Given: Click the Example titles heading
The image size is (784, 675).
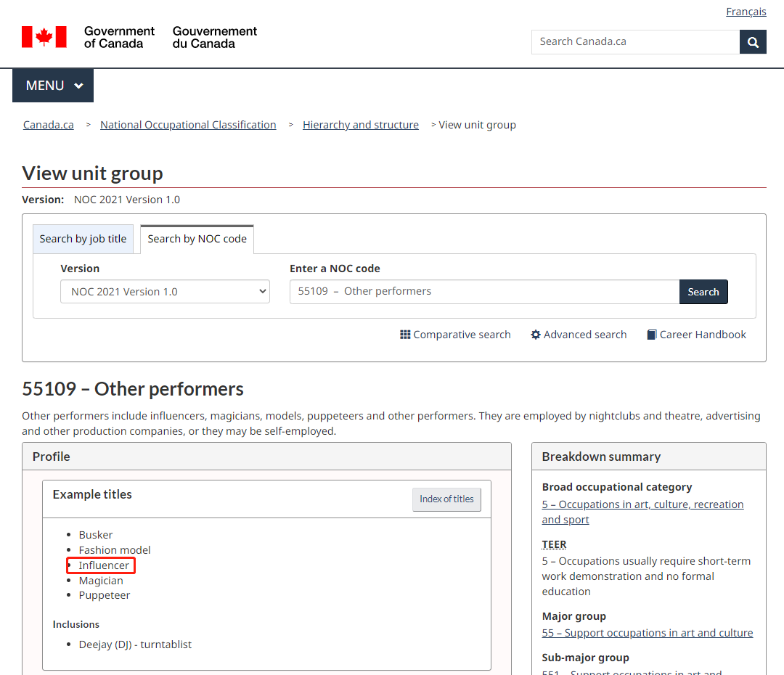Looking at the screenshot, I should tap(92, 494).
